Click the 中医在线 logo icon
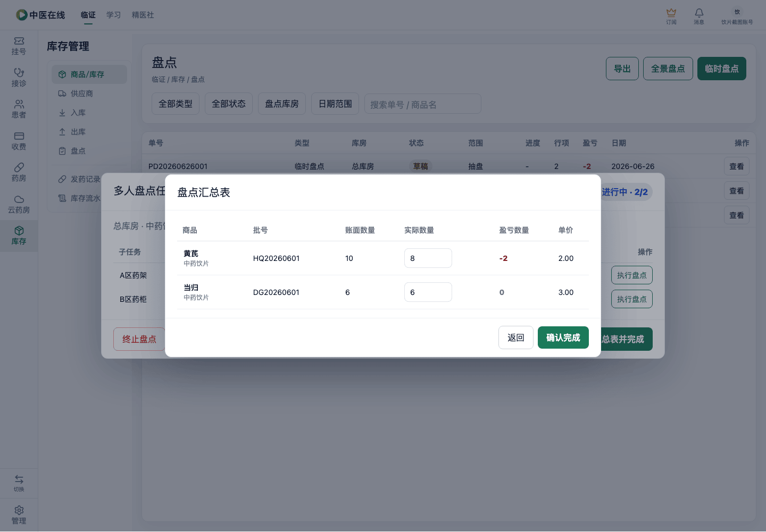The height and width of the screenshot is (532, 766). [22, 15]
